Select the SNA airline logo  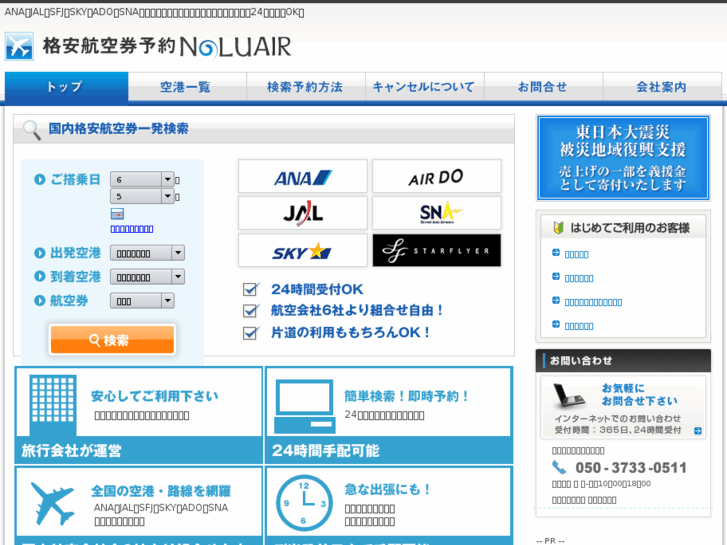[x=436, y=213]
